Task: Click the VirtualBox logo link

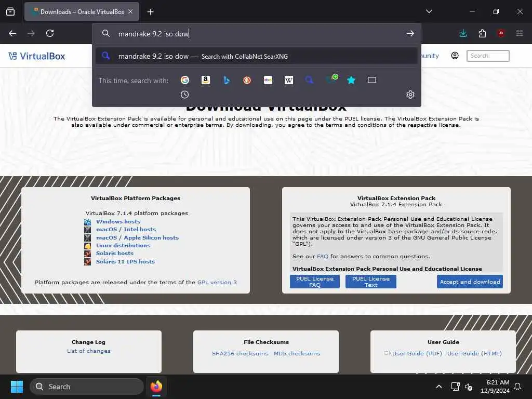Action: (x=37, y=56)
